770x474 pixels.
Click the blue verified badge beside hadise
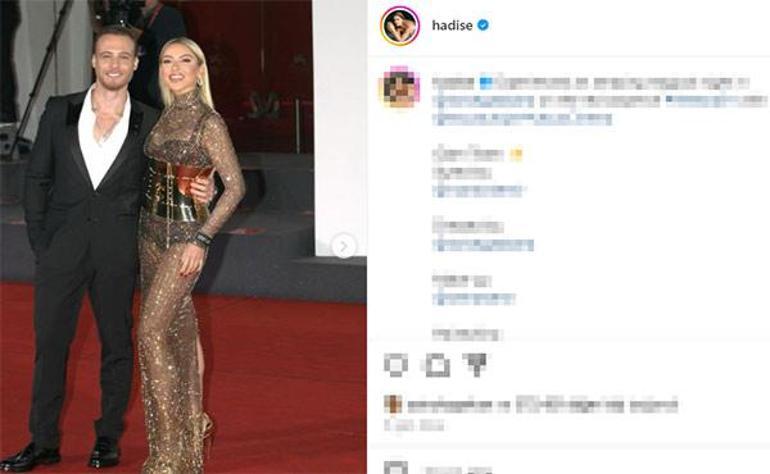pyautogui.click(x=483, y=25)
